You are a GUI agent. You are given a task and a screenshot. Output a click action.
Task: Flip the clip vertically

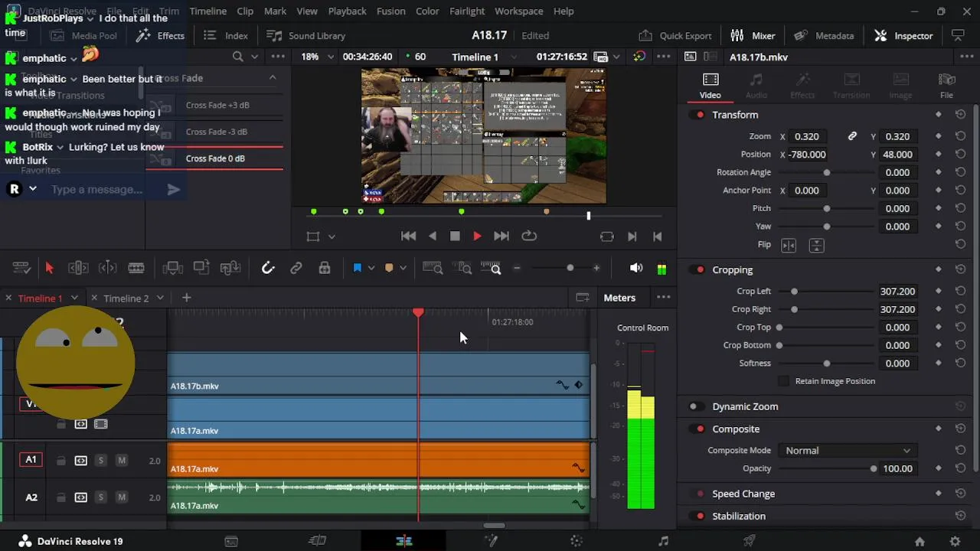[x=816, y=245]
